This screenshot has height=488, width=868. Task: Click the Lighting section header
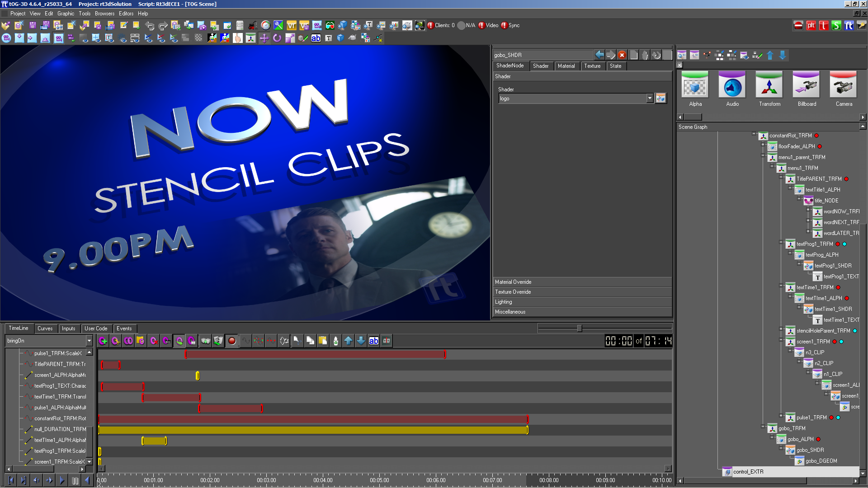[x=504, y=302]
